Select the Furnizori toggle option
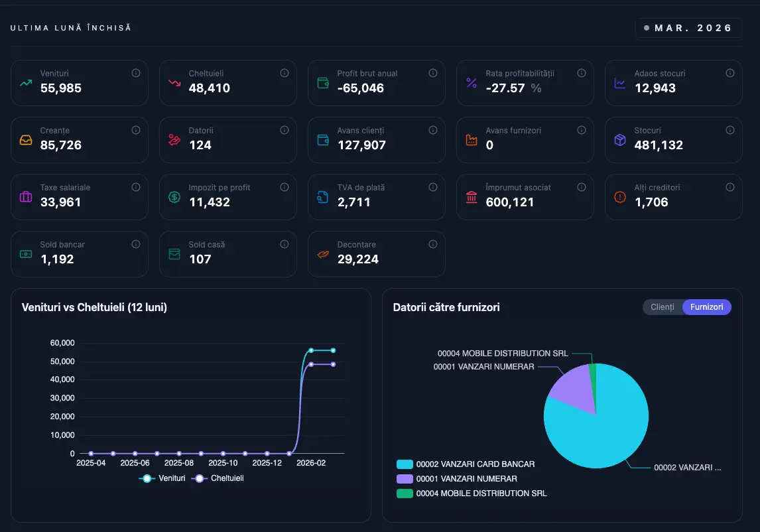 click(707, 307)
